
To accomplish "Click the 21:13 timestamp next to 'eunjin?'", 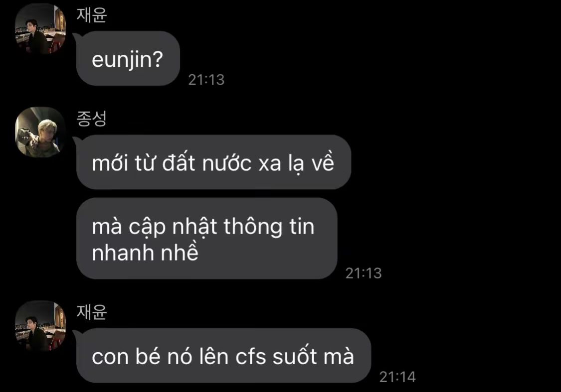I will tap(206, 80).
